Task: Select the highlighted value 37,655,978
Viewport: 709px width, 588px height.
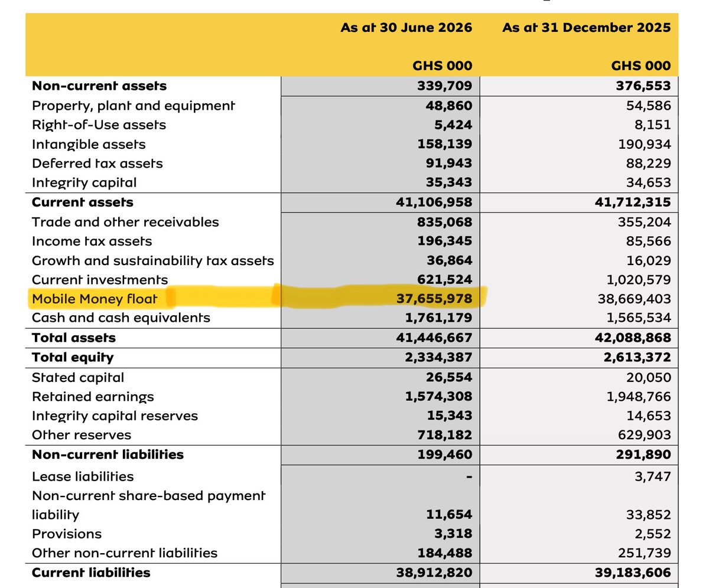Action: [434, 299]
